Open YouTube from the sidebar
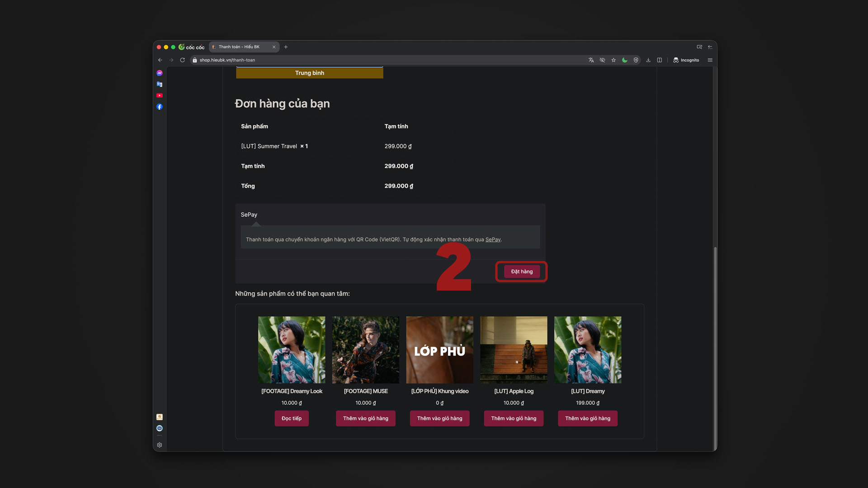This screenshot has width=868, height=488. point(160,95)
